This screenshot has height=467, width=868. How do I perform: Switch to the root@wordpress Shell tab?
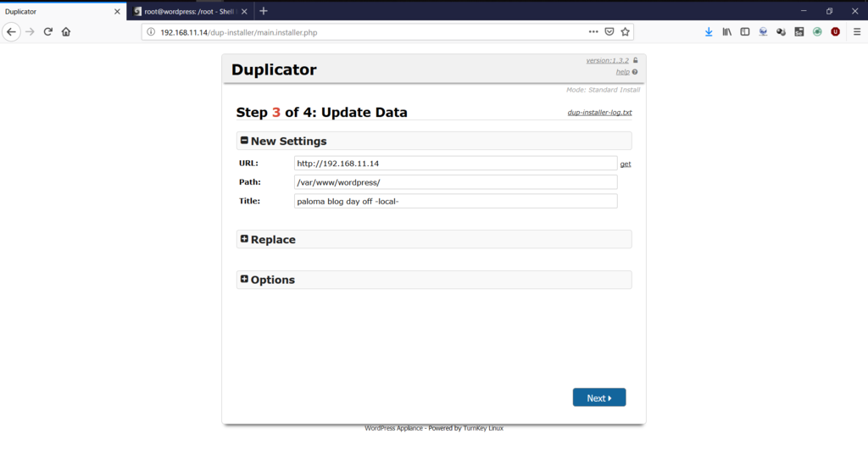189,11
